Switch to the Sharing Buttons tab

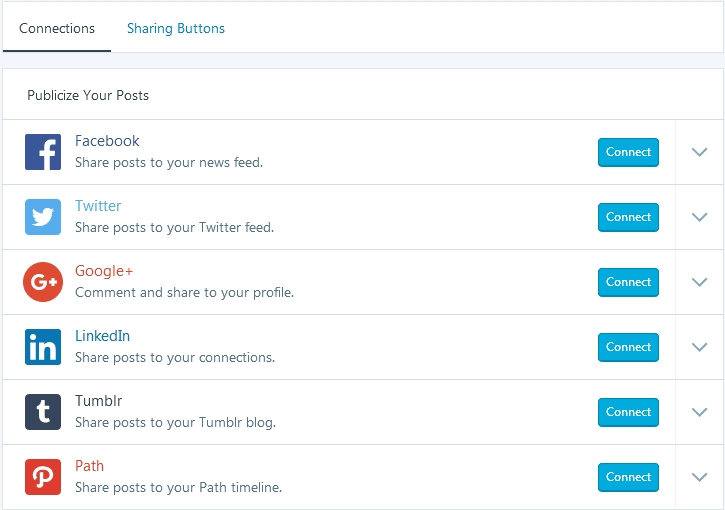click(x=176, y=28)
